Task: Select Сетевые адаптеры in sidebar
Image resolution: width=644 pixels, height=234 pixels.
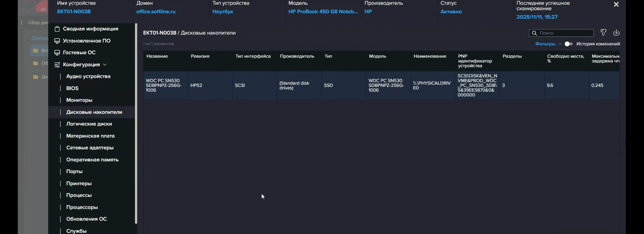Action: coord(90,148)
